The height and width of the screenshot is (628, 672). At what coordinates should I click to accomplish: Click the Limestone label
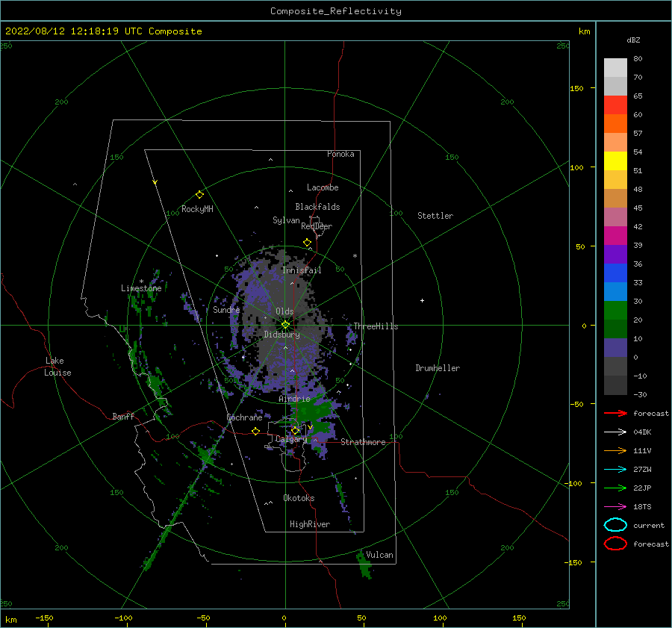click(141, 288)
